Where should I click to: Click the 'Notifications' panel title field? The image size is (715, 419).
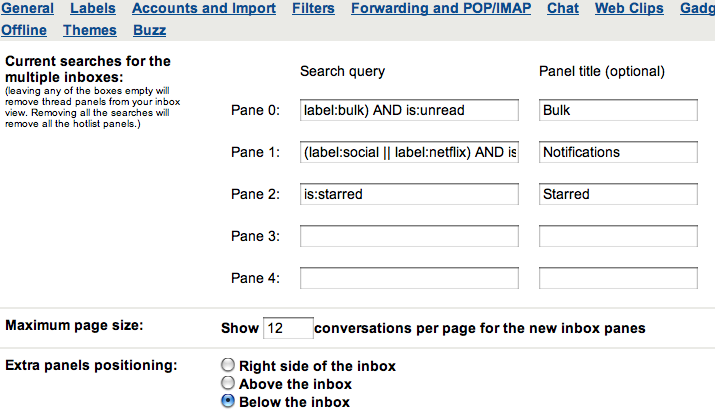click(x=618, y=152)
